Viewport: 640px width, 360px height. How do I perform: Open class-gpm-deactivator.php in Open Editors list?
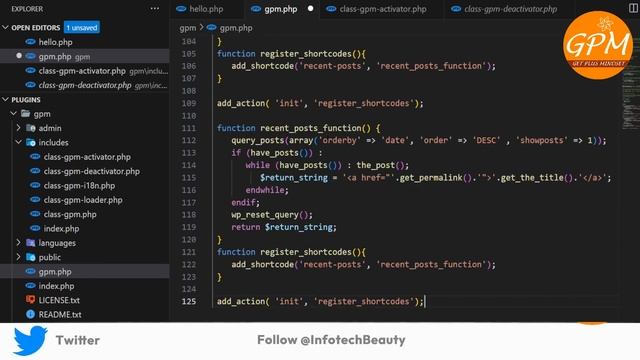click(84, 85)
